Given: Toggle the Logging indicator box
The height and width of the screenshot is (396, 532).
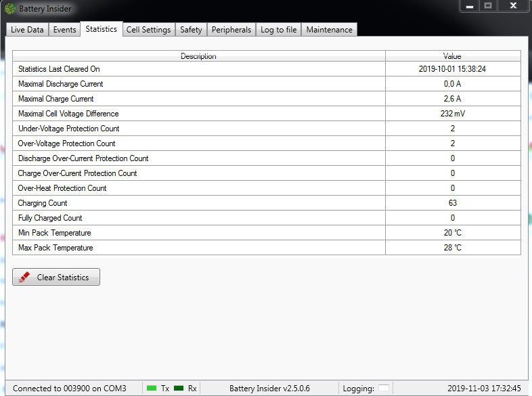Looking at the screenshot, I should pyautogui.click(x=384, y=388).
